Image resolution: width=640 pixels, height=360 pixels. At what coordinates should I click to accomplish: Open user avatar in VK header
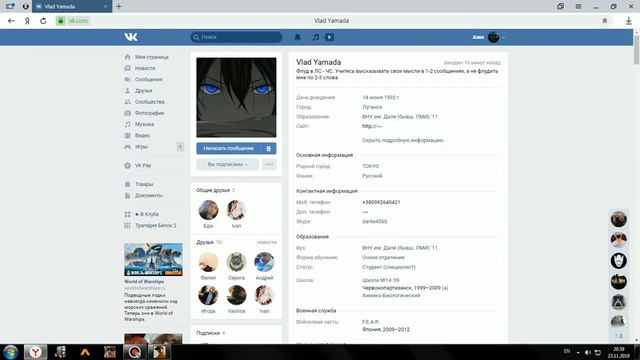[493, 37]
